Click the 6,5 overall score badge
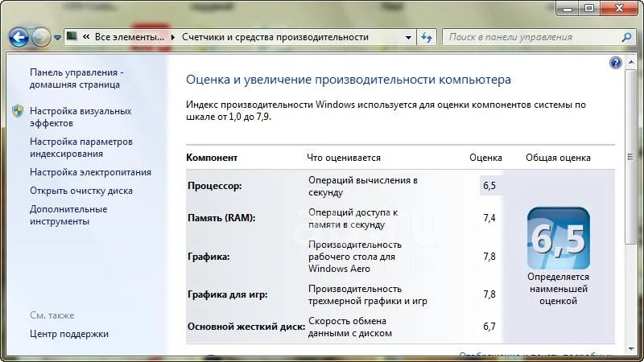This screenshot has height=362, width=644. click(558, 238)
